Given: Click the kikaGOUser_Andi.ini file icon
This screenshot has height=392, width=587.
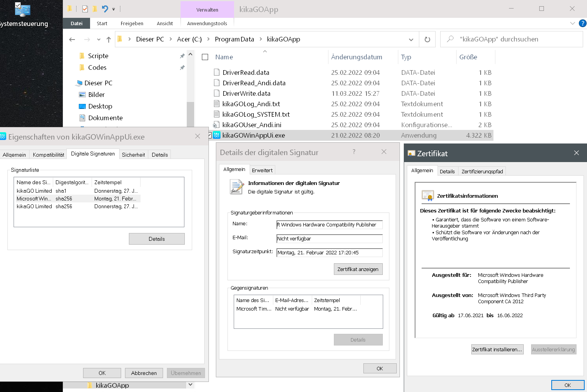Looking at the screenshot, I should point(216,125).
